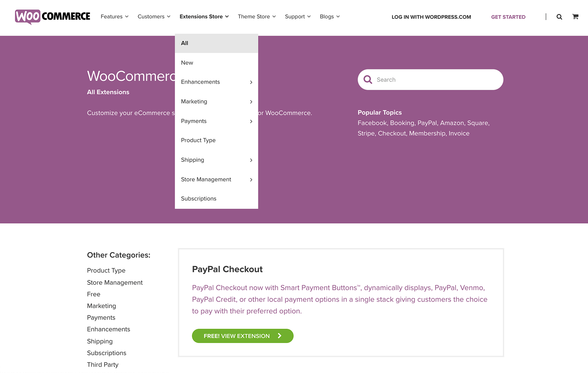The image size is (588, 373).
Task: Click the Search extensions input field
Action: 430,80
